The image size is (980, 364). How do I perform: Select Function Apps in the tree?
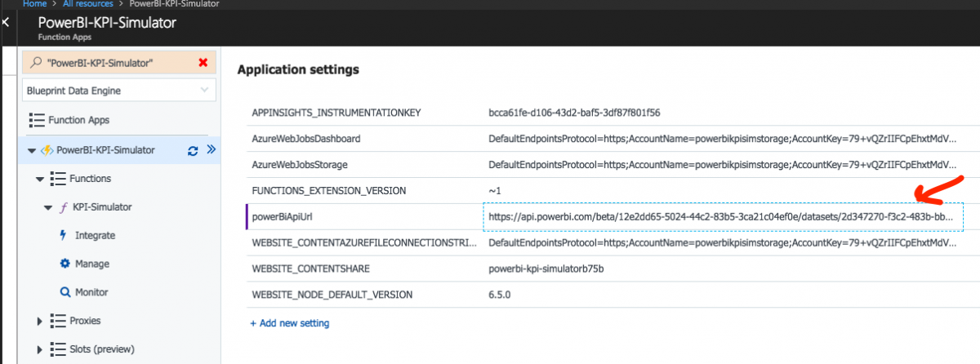tap(78, 120)
